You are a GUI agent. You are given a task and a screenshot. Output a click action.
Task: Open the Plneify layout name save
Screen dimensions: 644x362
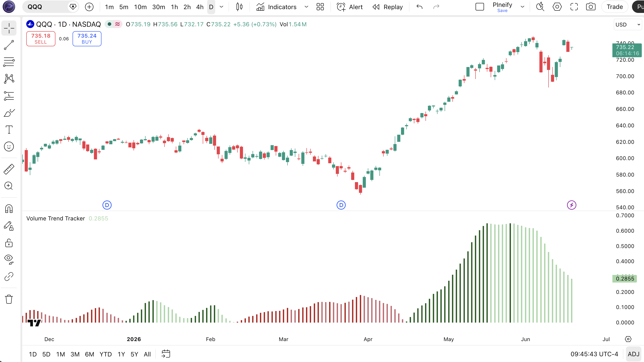502,7
